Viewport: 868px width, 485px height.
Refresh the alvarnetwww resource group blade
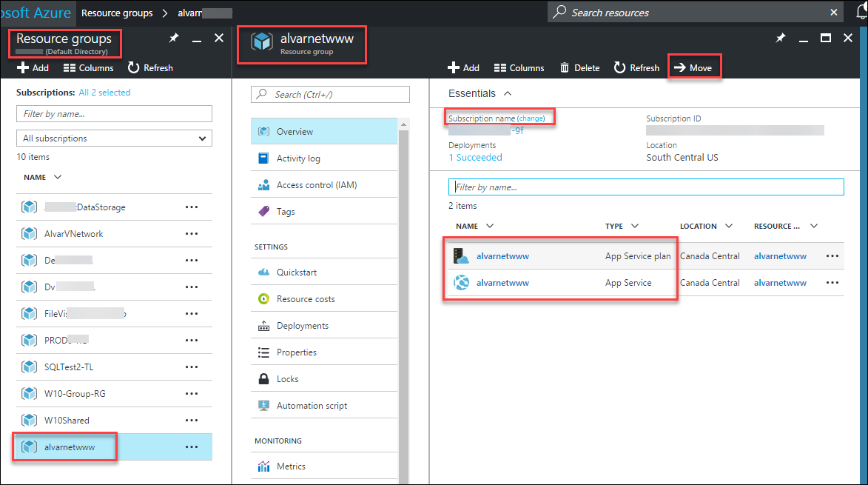coord(636,67)
